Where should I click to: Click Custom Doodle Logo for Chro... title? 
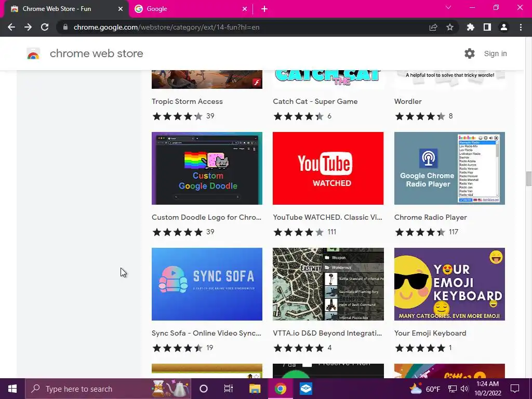[206, 217]
